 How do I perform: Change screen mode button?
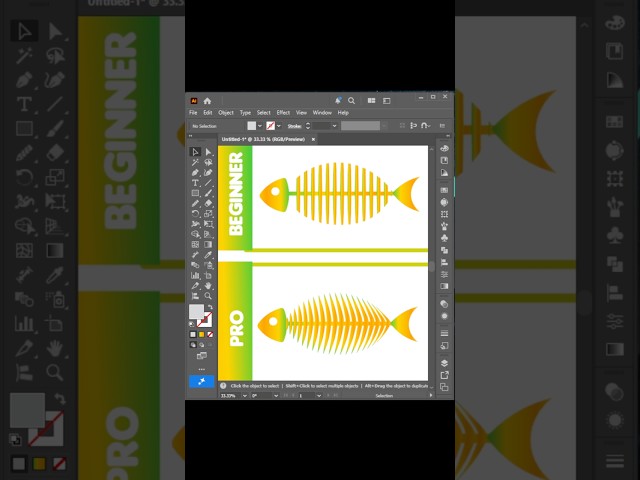tap(202, 356)
